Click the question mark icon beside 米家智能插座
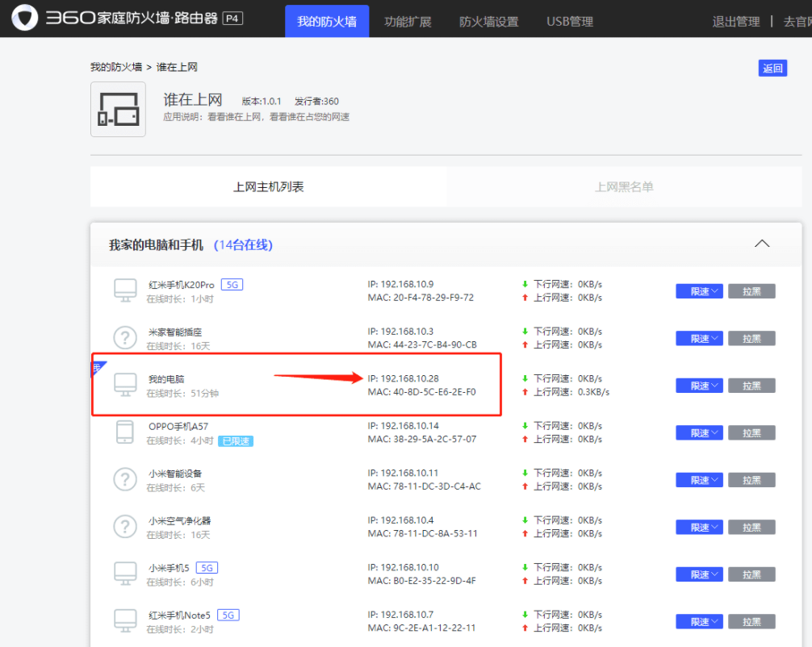 [124, 337]
